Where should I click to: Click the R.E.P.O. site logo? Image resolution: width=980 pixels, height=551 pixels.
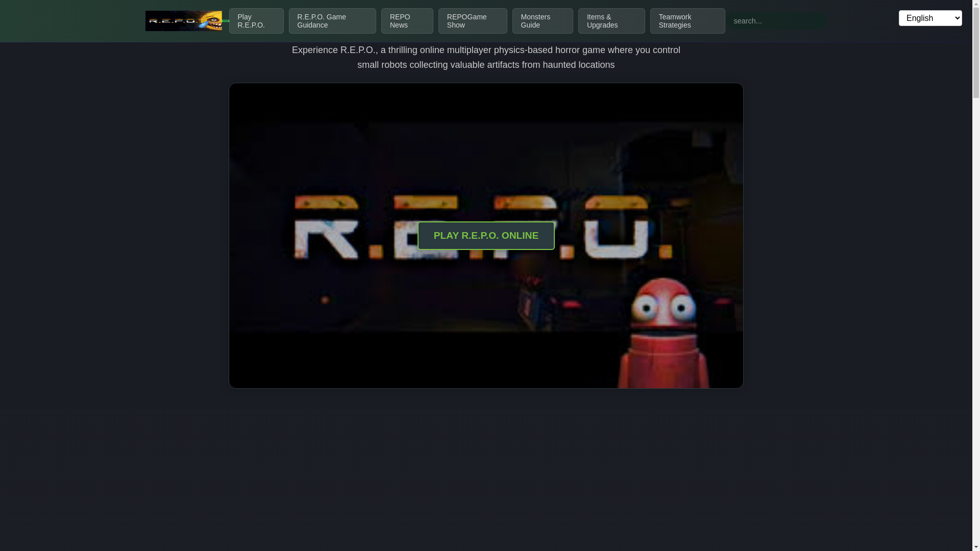[x=183, y=21]
